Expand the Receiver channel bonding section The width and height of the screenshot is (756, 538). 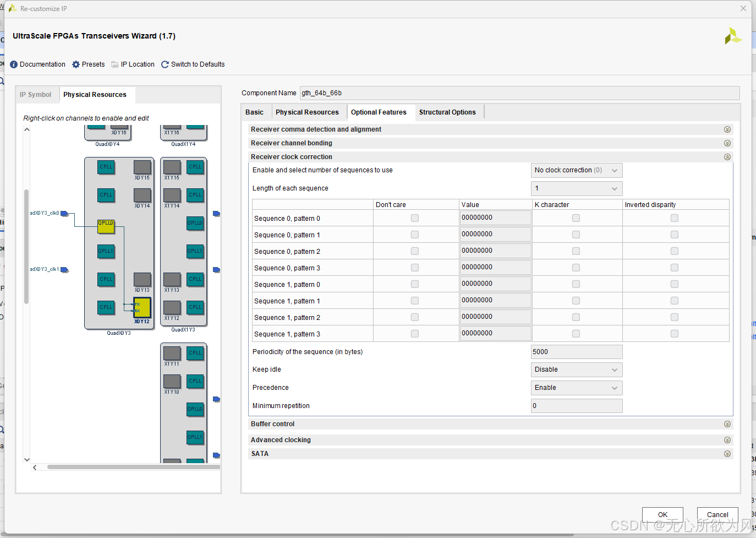727,143
